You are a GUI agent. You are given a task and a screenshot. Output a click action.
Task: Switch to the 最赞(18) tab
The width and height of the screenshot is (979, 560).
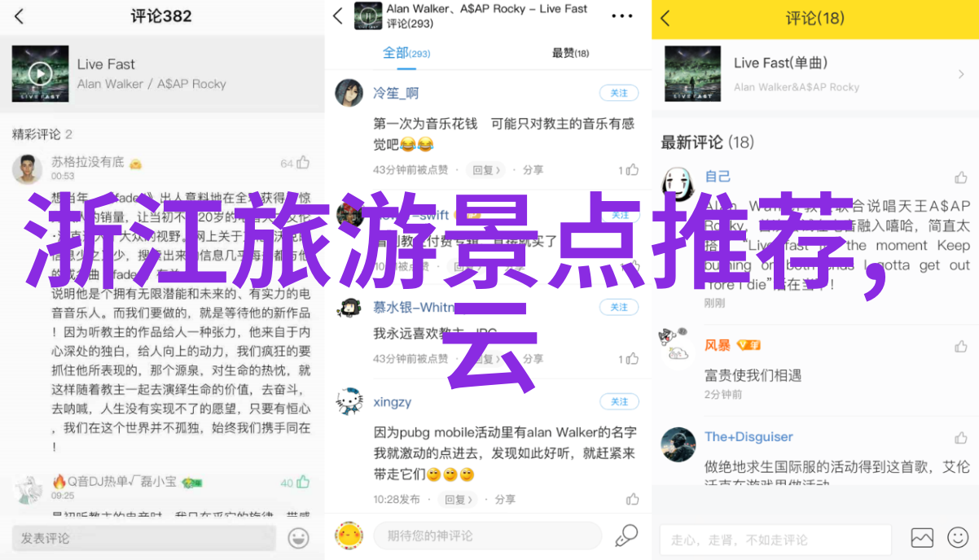[x=570, y=53]
